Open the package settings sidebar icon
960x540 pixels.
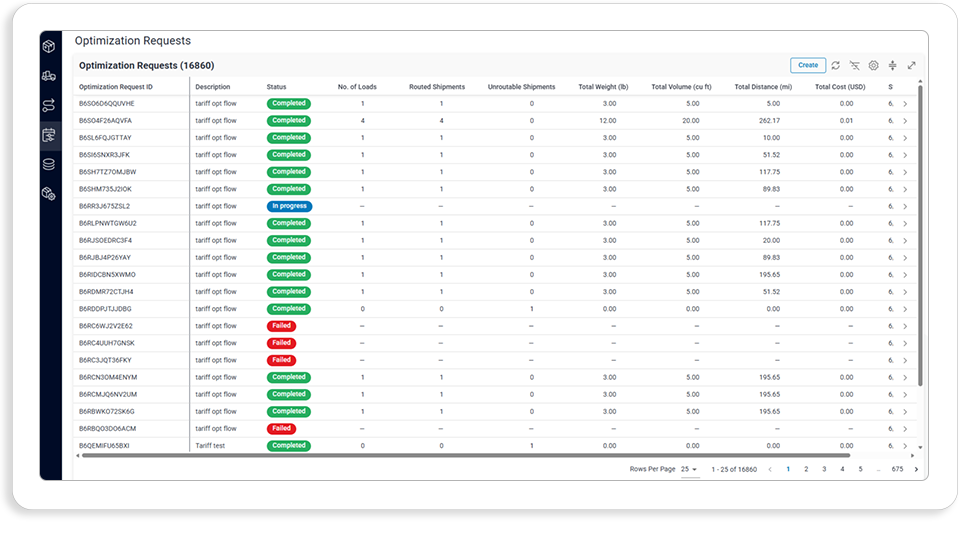(49, 194)
